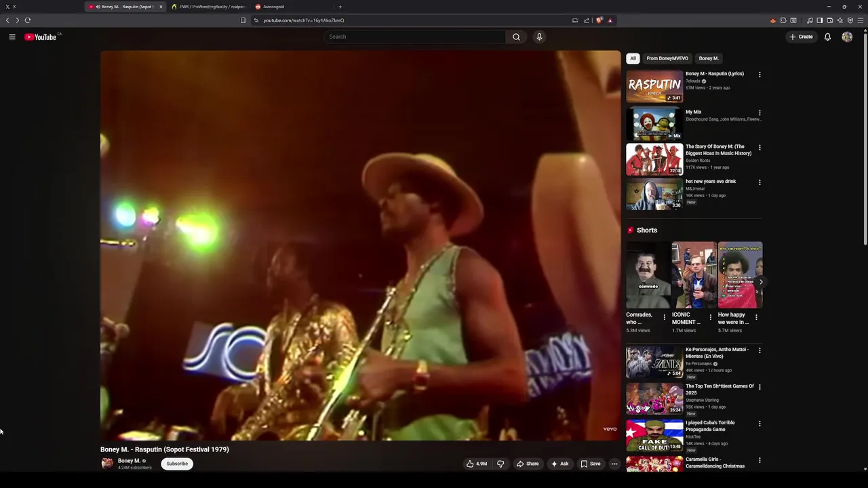This screenshot has width=868, height=488.
Task: Focus the YouTube search field
Action: (x=414, y=37)
